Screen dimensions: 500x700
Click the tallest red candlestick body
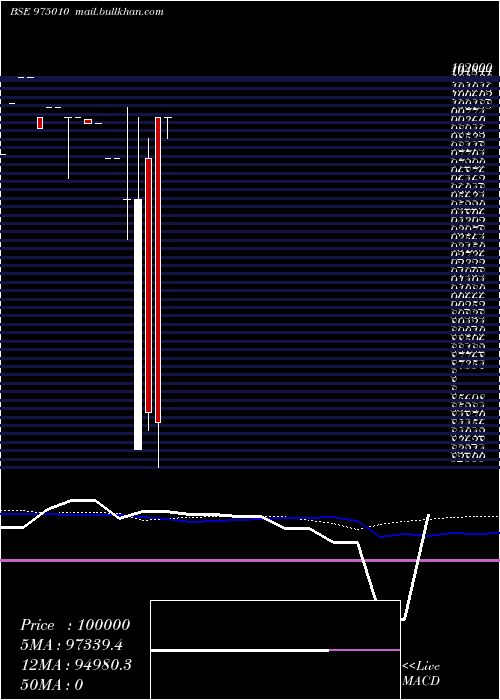[x=158, y=270]
